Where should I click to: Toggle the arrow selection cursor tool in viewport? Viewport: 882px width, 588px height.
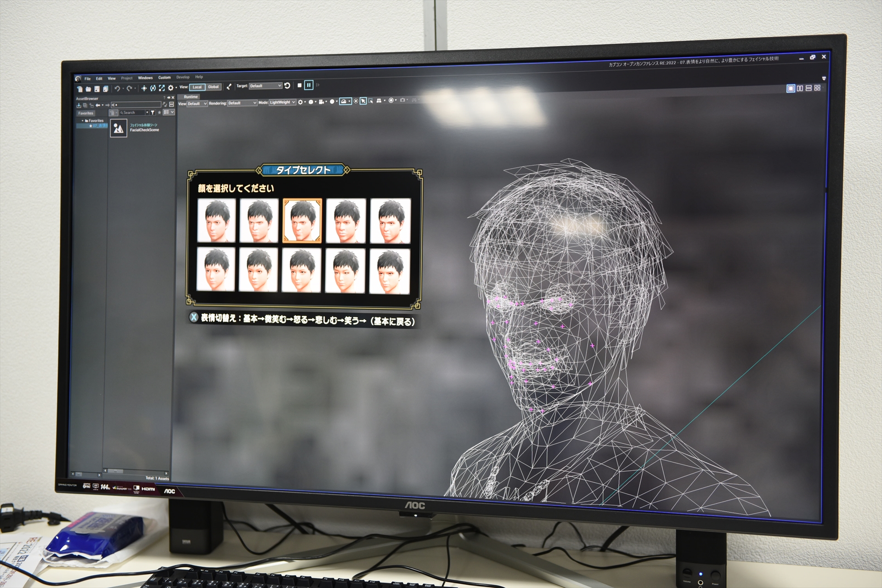(363, 101)
